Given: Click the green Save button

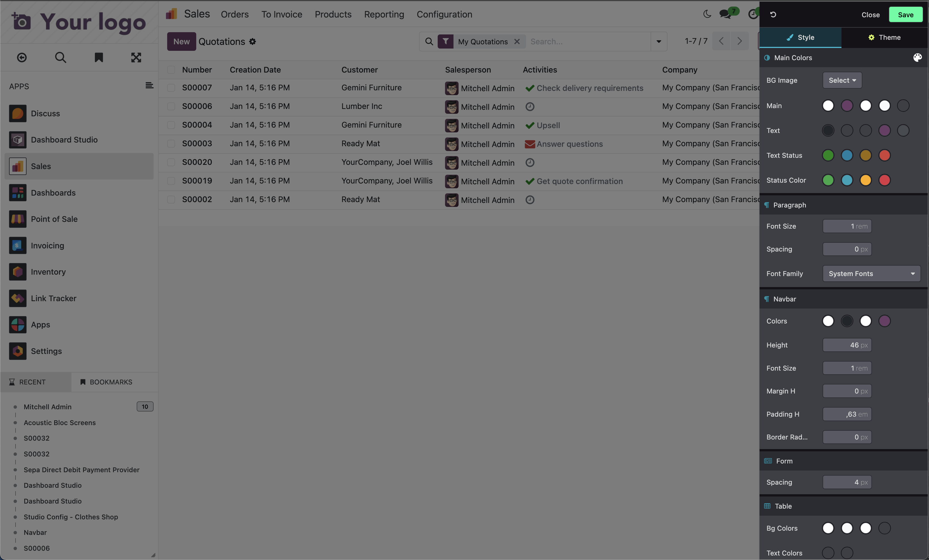Looking at the screenshot, I should [x=905, y=15].
